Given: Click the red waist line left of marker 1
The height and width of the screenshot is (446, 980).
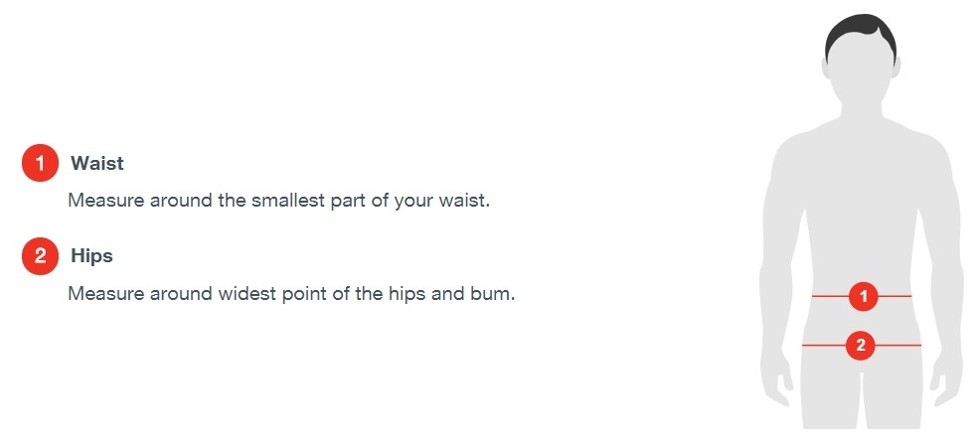Looking at the screenshot, I should tap(830, 296).
